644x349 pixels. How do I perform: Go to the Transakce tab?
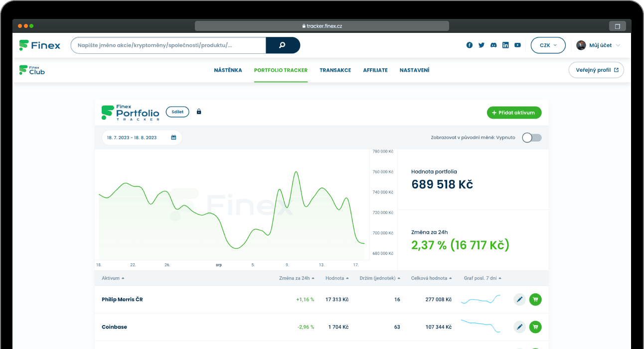(x=335, y=70)
